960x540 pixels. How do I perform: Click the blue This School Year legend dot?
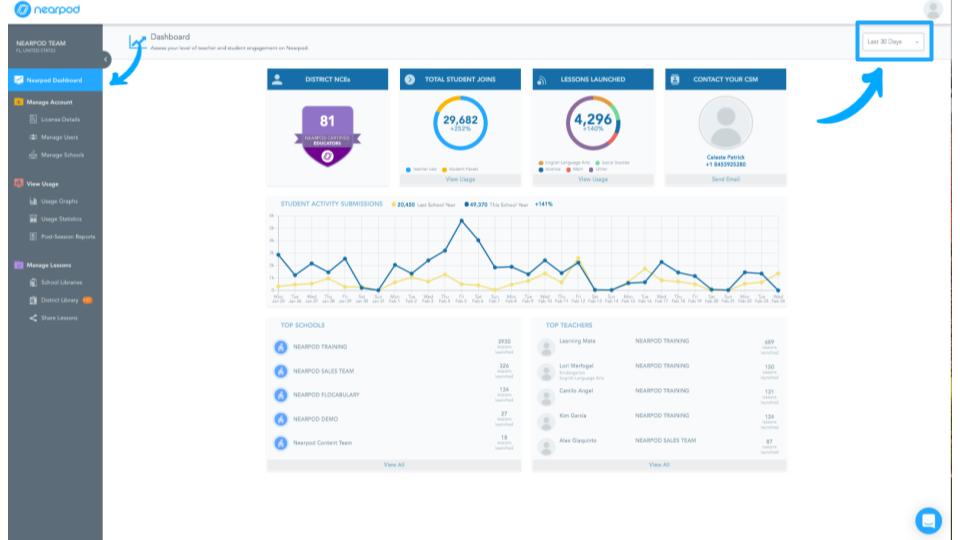(467, 204)
